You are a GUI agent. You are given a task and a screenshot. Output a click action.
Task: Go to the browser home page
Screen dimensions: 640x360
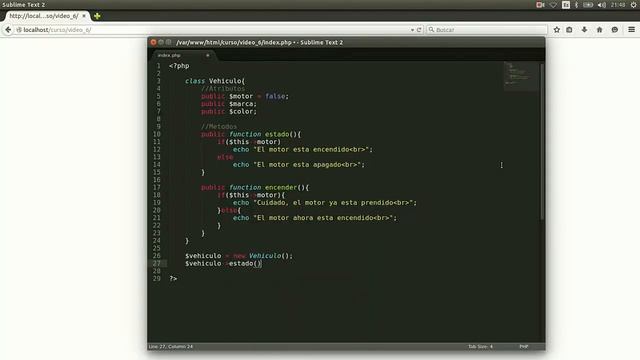pyautogui.click(x=600, y=30)
